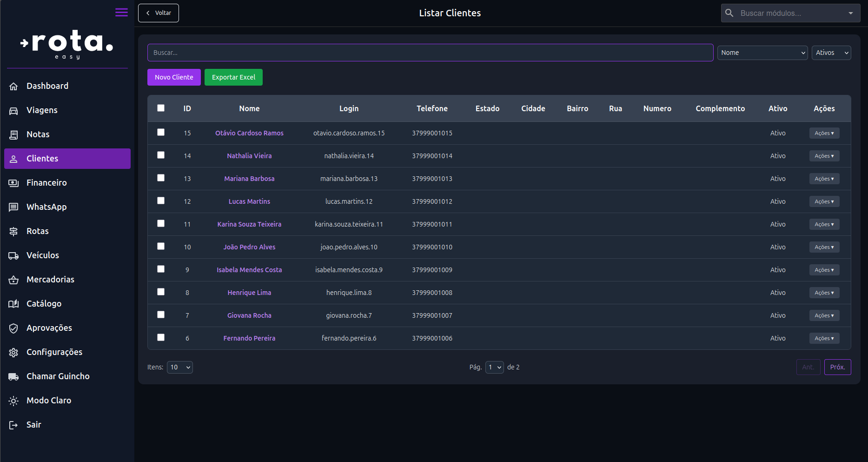Screen dimensions: 868x462
Task: Open WhatsApp chat icon in sidebar
Action: (x=13, y=207)
